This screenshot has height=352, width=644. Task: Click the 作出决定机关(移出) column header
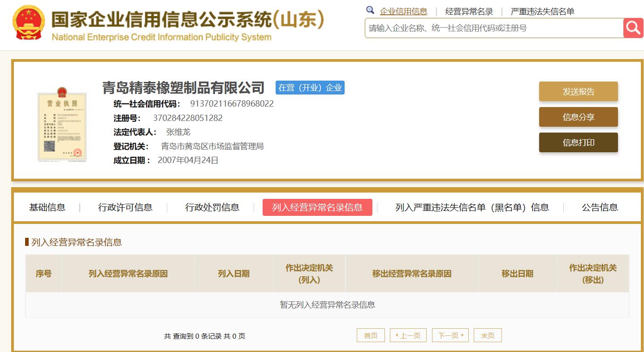(x=593, y=274)
